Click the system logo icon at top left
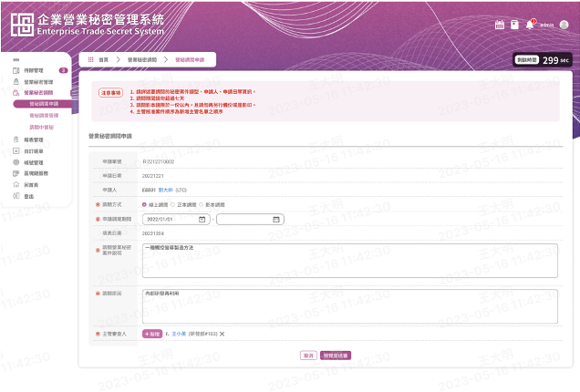This screenshot has width=580, height=392. click(22, 25)
